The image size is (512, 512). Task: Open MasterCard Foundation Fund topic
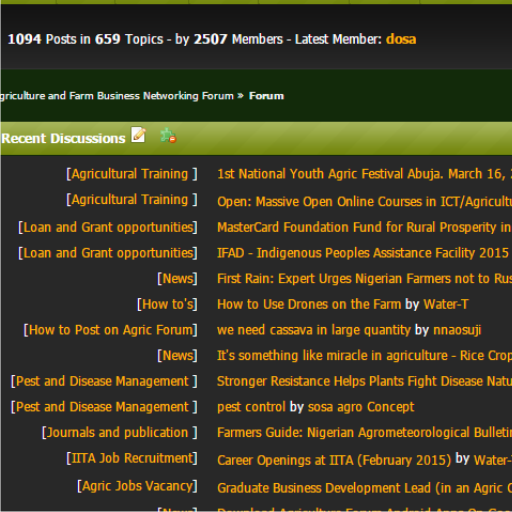click(364, 227)
